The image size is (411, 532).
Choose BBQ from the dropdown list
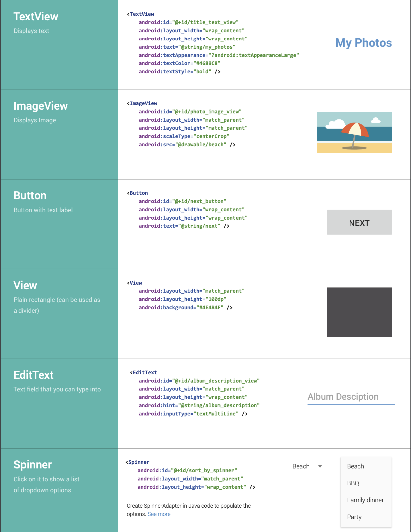(353, 483)
